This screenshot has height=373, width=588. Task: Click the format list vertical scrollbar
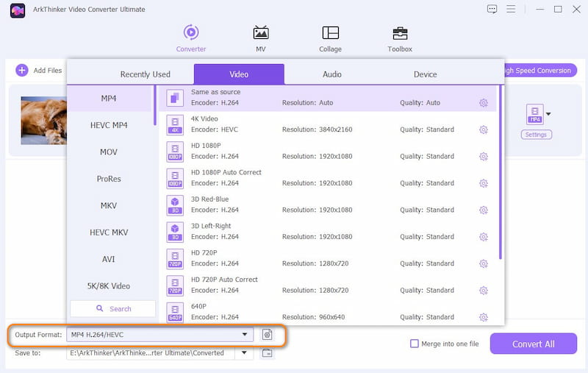tap(154, 105)
